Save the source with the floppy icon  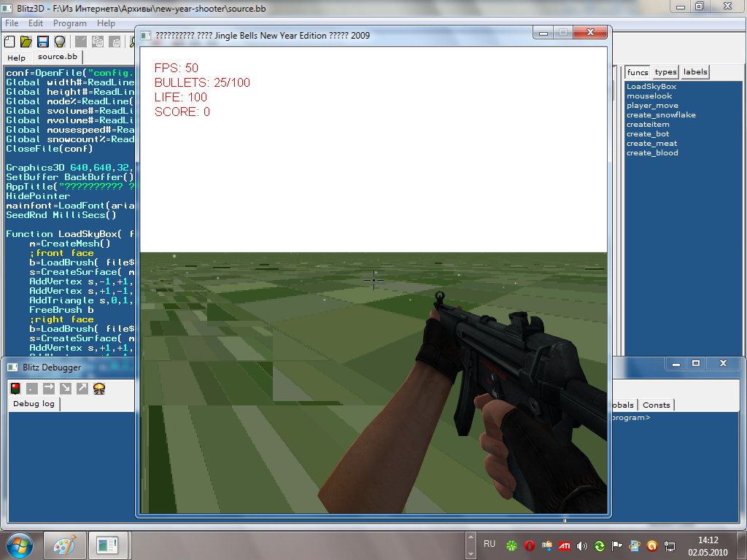pyautogui.click(x=43, y=41)
